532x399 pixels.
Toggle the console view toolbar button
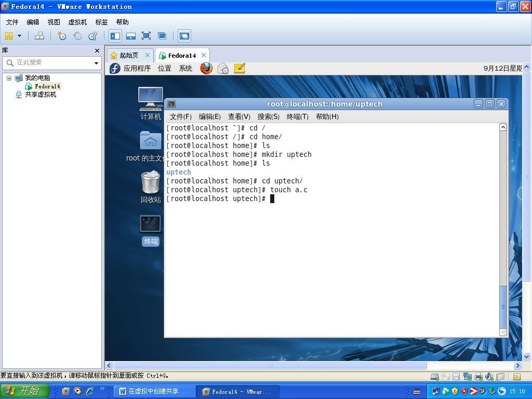184,36
